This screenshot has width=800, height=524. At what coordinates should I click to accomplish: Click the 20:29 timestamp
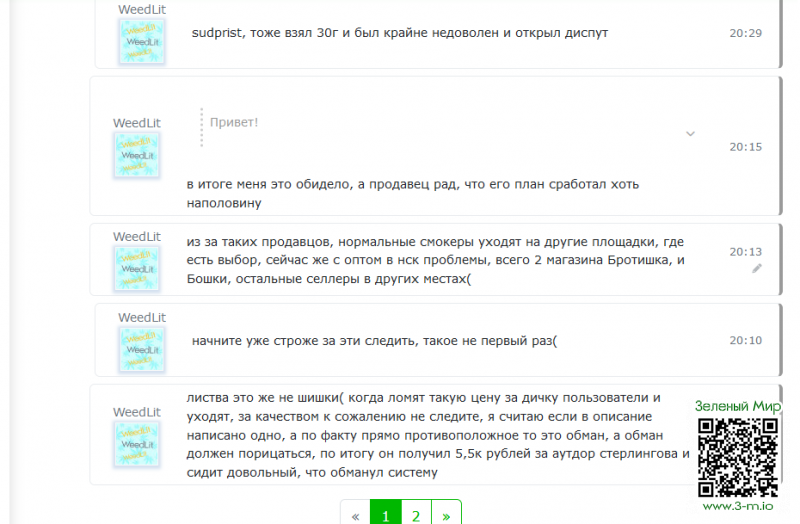745,33
